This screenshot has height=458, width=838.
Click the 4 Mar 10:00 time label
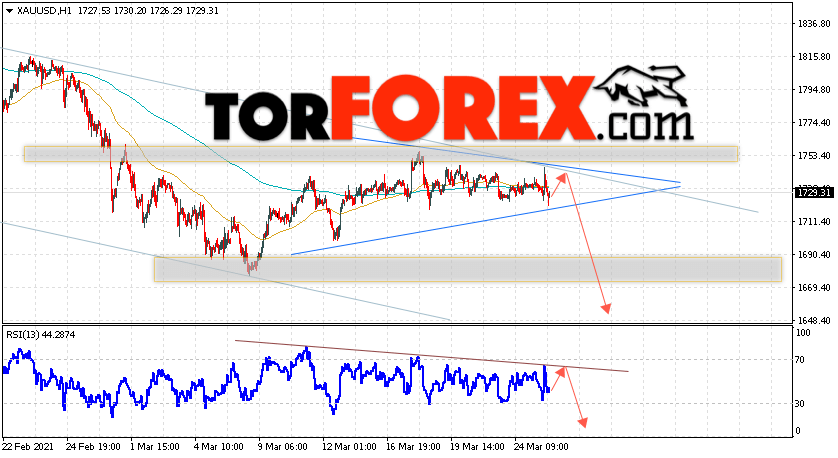tap(219, 447)
